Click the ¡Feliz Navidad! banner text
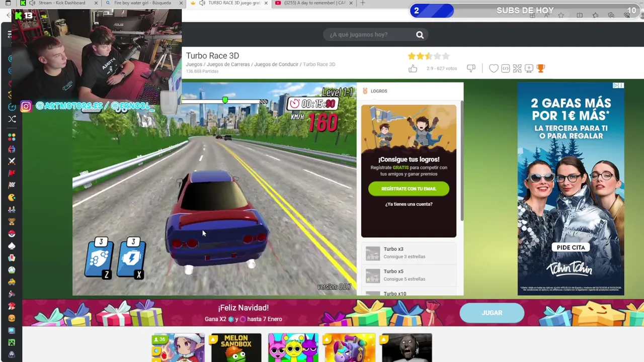644x362 pixels. pos(244,308)
